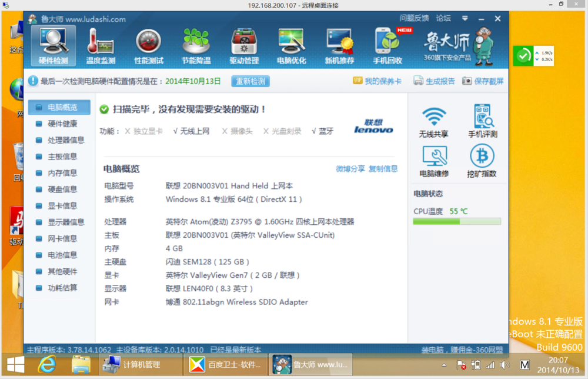This screenshot has width=588, height=379.
Task: Click the CPU temperature bar
Action: click(457, 221)
